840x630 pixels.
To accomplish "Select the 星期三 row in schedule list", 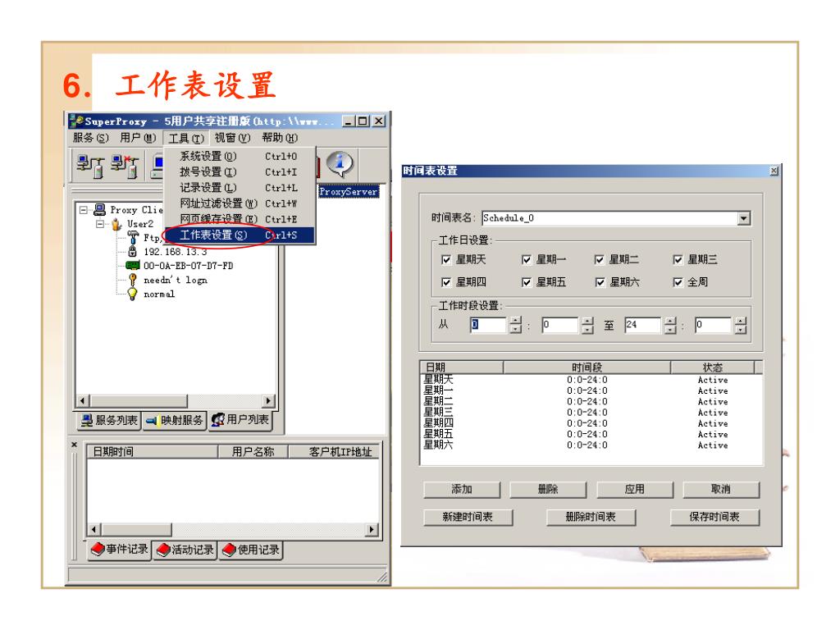I will (591, 413).
